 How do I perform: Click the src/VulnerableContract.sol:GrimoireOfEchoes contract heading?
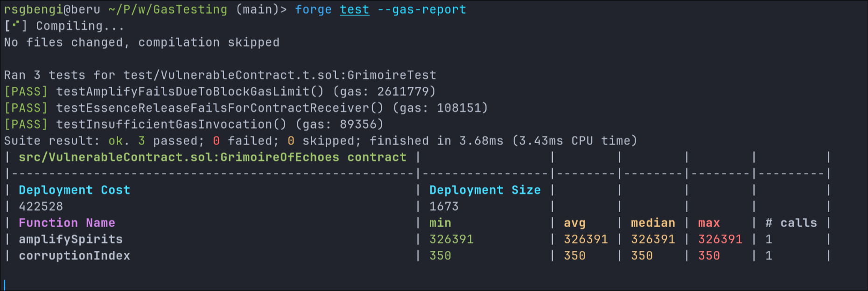tap(212, 157)
